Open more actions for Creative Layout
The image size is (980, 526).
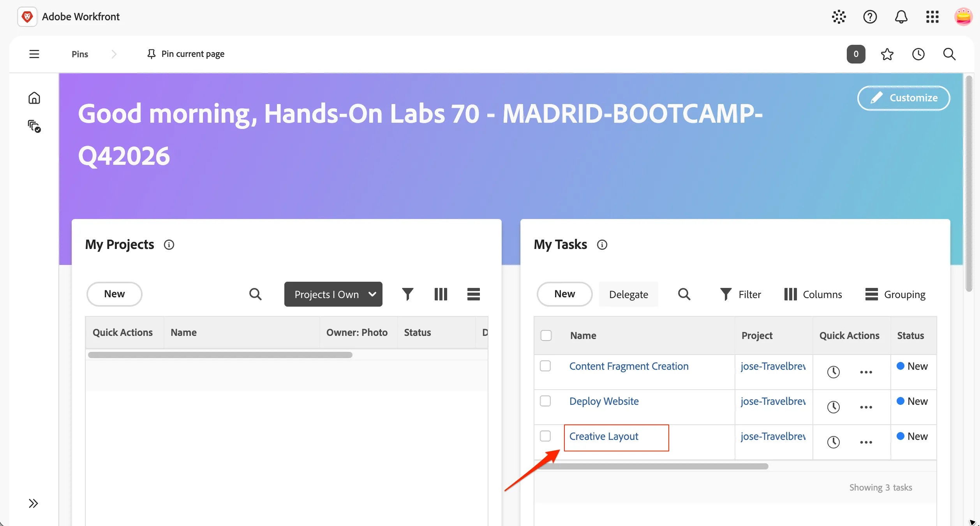[x=866, y=442]
